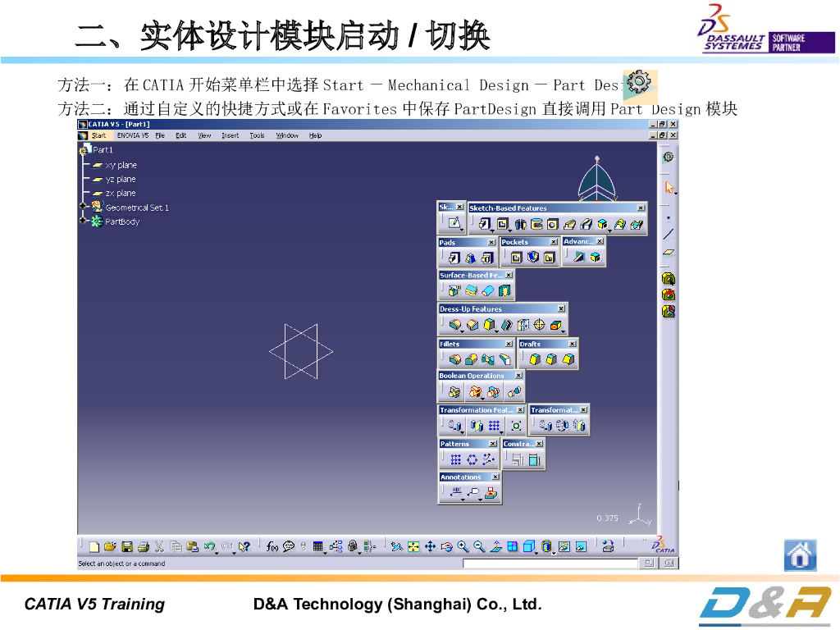The width and height of the screenshot is (840, 630).
Task: Open the ENOVIA V5 menu
Action: [132, 135]
